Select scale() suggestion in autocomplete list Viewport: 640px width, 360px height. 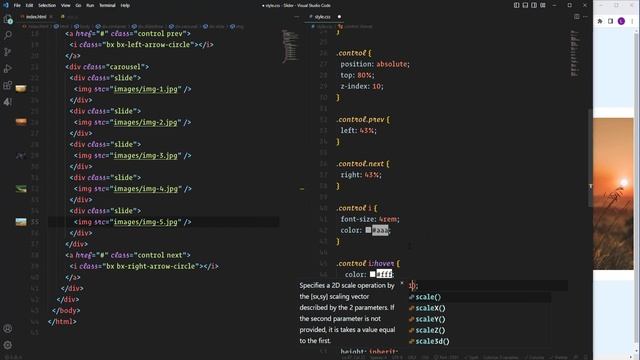point(480,297)
